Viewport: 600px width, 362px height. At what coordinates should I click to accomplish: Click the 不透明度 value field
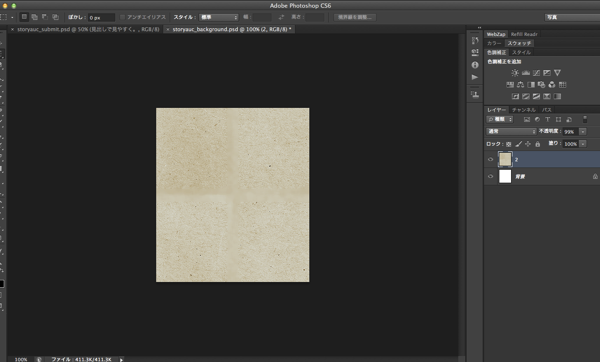(570, 132)
